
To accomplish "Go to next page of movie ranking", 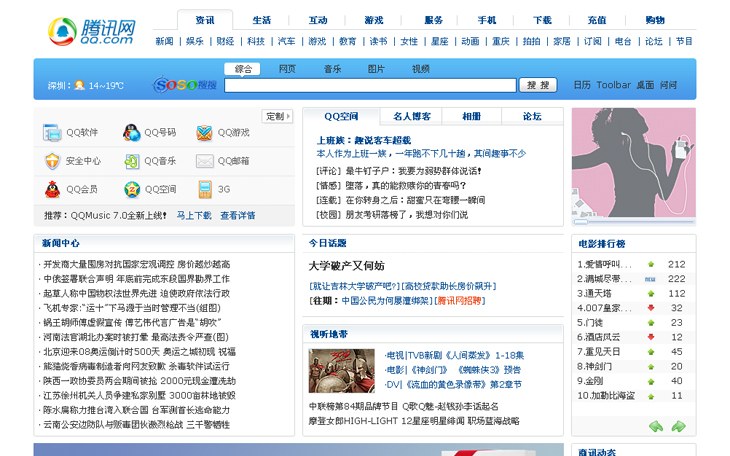I will tap(678, 426).
